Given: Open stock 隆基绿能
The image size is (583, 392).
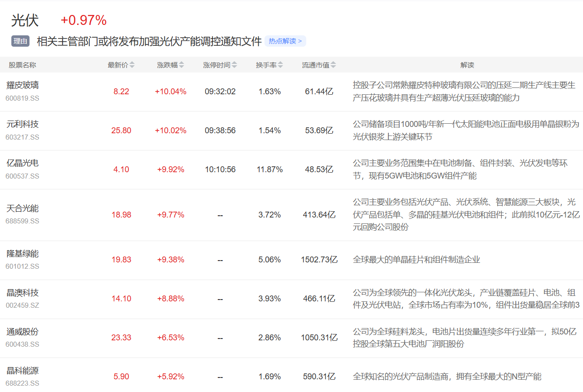Looking at the screenshot, I should [23, 254].
